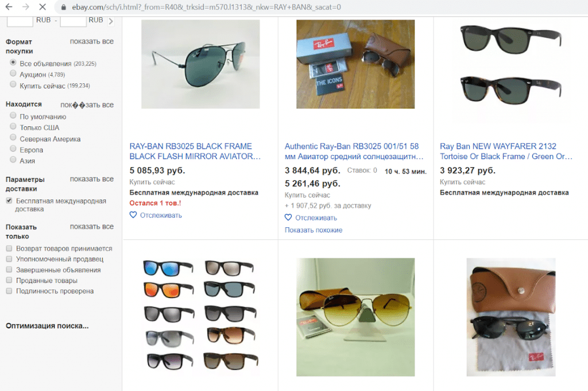Open Оптимизация поиска link
Viewport: 588px width, 391px height.
(47, 326)
